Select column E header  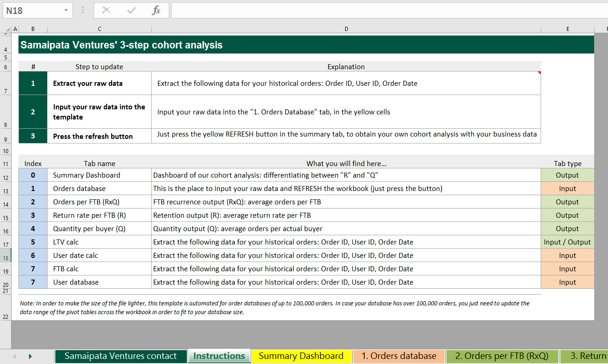(567, 29)
